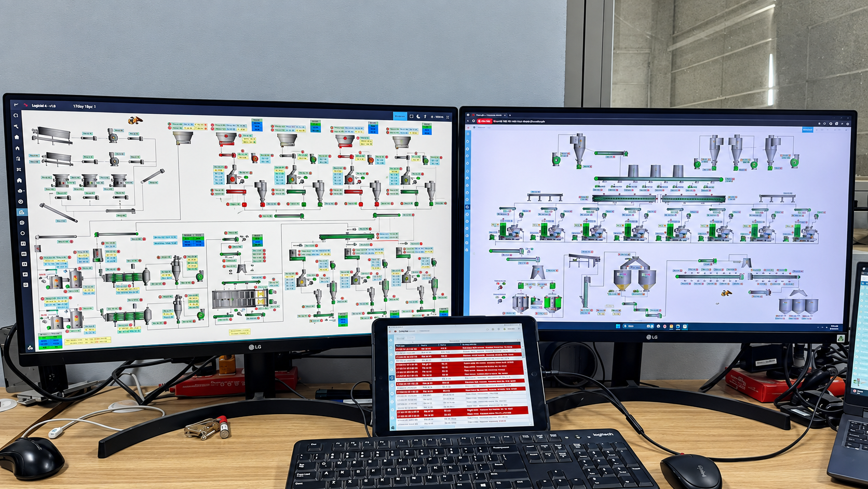Click the blue-green status table at left monitor bottom-left corner
The height and width of the screenshot is (489, 868).
[50, 341]
